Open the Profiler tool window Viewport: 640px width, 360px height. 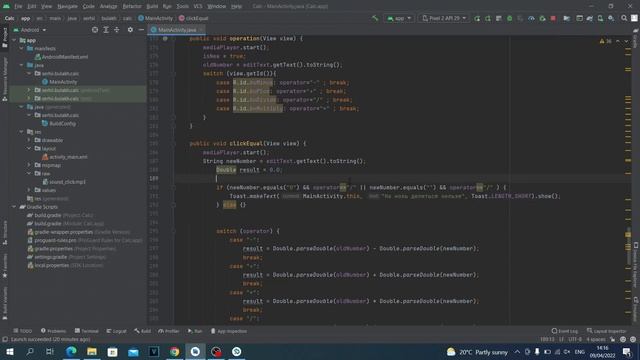tap(169, 331)
